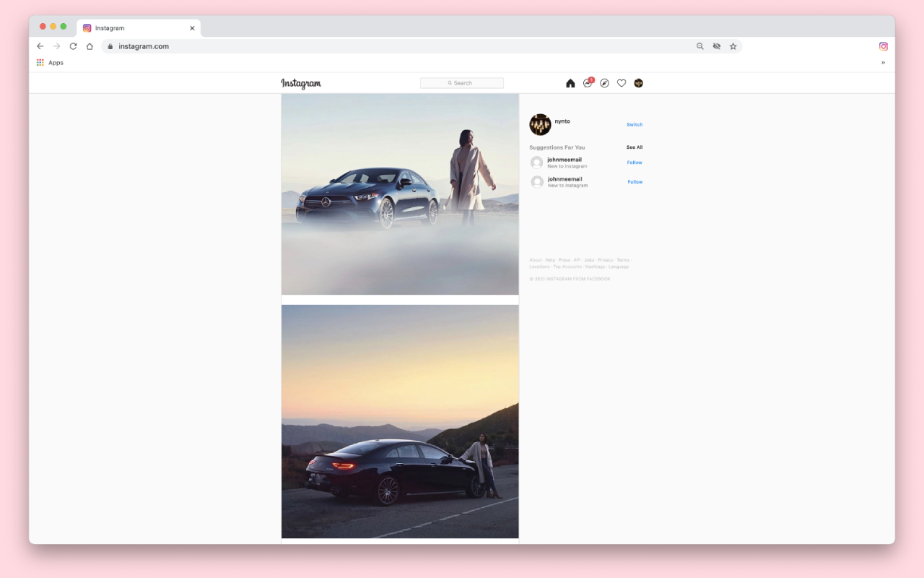Open Direct Messages with the paper plane icon
The width and height of the screenshot is (924, 578).
point(587,82)
